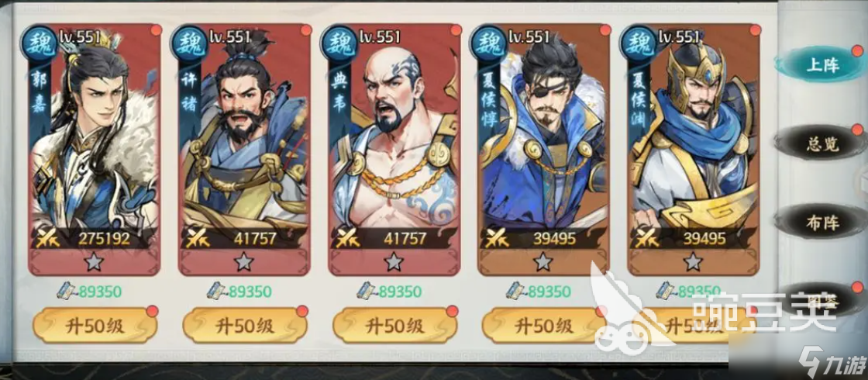
Task: Upgrade 夏侯惇 with 升50级 button
Action: (544, 326)
